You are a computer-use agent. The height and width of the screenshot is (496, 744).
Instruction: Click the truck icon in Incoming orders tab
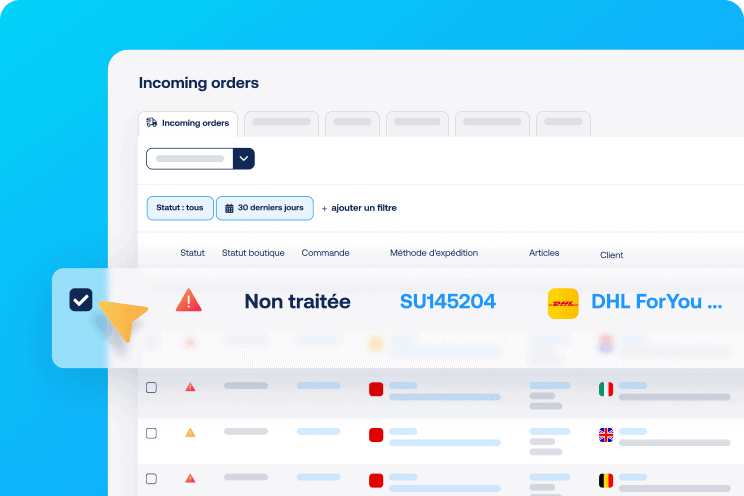[152, 123]
